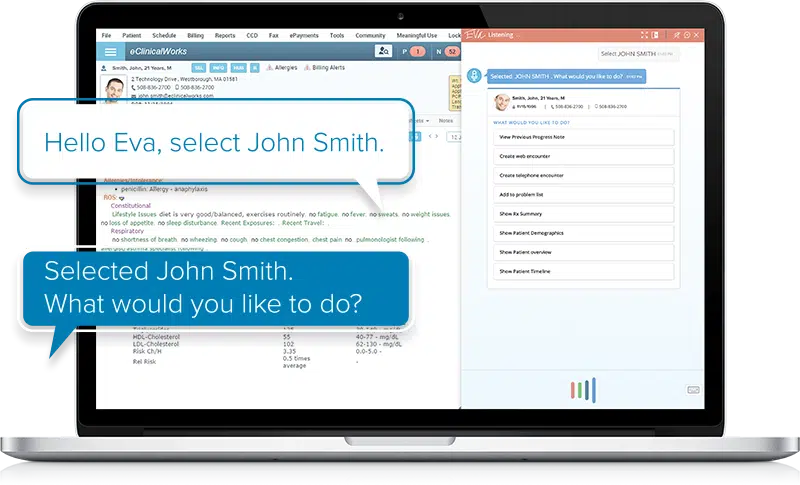Click the small blue Rx tag button
Screen dimensions: 800x485
point(255,68)
